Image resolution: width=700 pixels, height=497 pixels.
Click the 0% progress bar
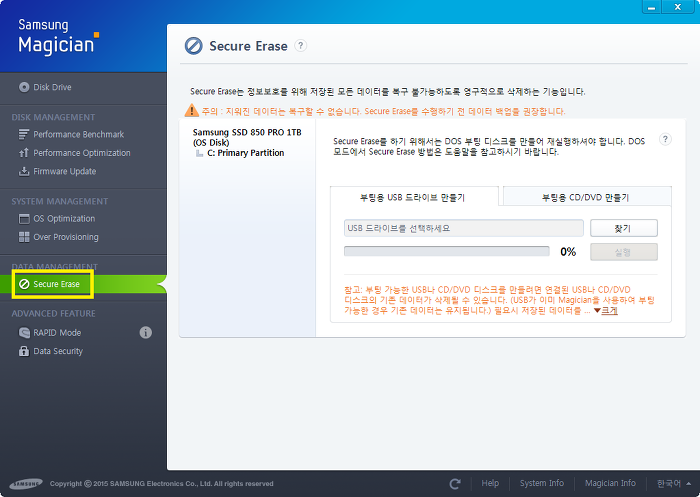tap(446, 251)
